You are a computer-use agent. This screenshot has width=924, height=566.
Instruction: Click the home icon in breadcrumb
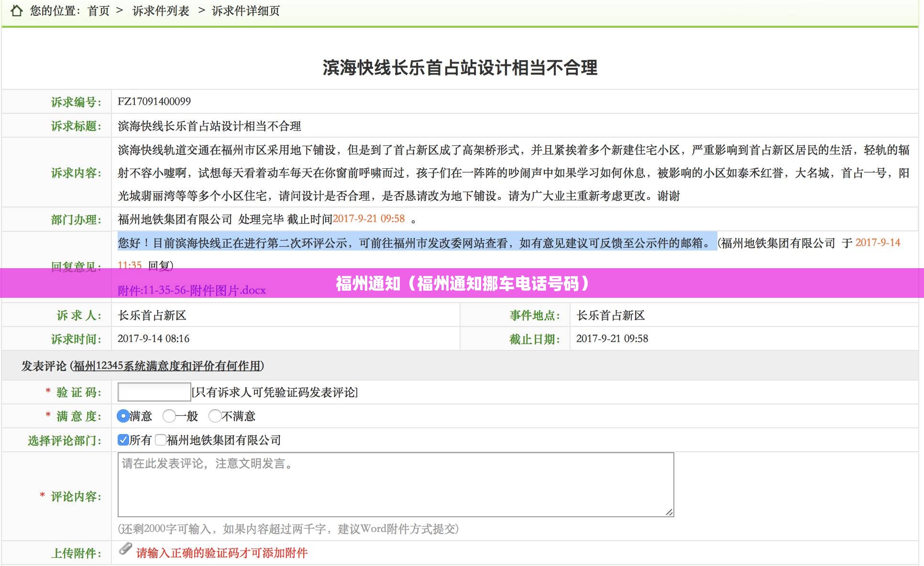tap(17, 11)
